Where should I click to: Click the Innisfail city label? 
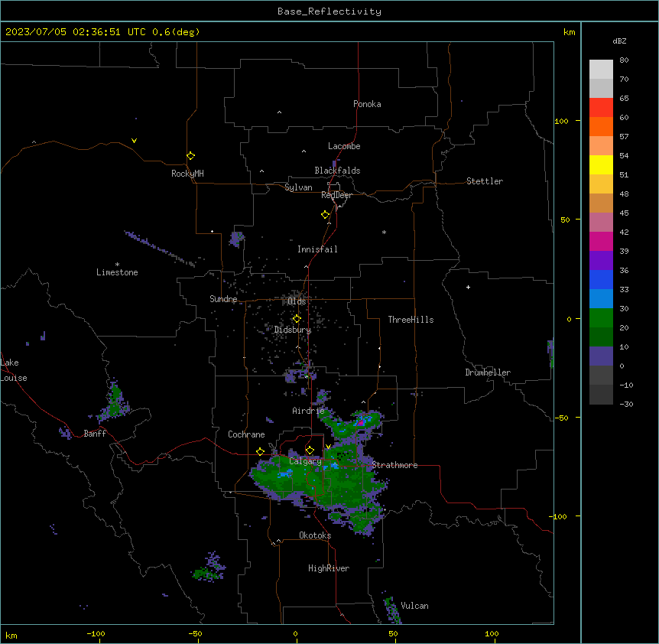[x=317, y=249]
